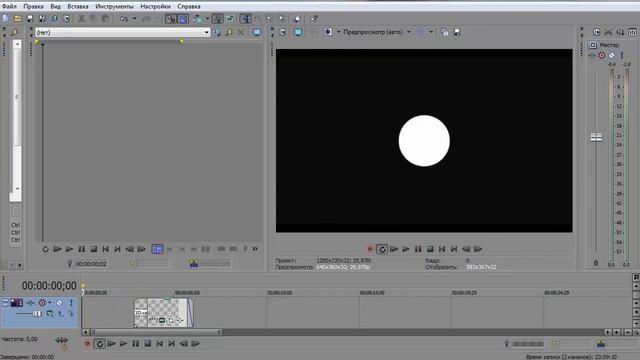640x360 pixels.
Task: Open track 1 automation settings gear
Action: 42,303
